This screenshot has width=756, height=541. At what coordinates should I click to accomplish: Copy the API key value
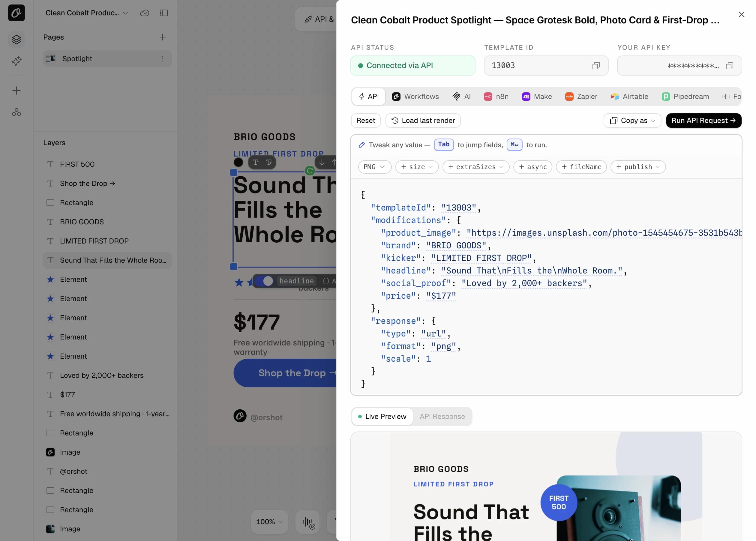729,66
